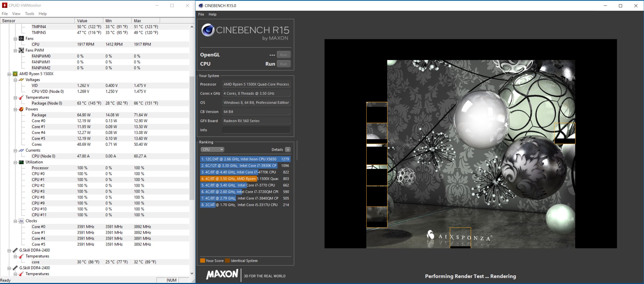Click the Currents wave icon
This screenshot has width=644, height=284.
21,150
